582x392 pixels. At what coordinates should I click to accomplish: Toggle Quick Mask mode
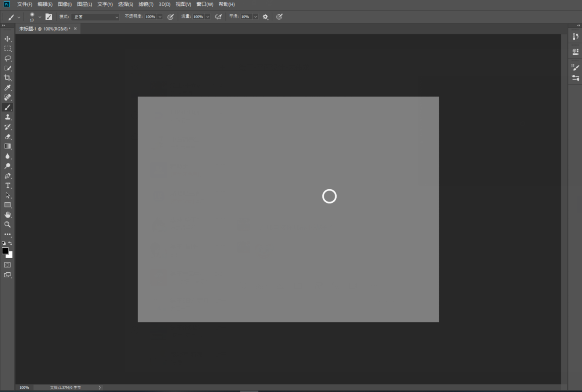(x=8, y=265)
